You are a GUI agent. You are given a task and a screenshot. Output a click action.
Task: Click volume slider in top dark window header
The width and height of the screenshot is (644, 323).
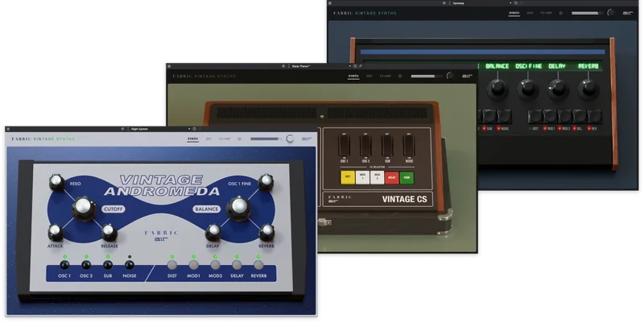click(x=588, y=13)
